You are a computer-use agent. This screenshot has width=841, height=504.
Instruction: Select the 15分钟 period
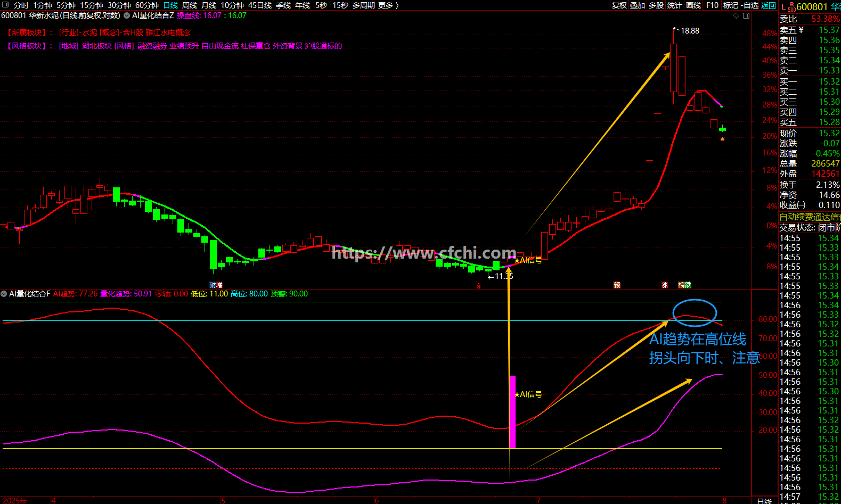pos(92,5)
